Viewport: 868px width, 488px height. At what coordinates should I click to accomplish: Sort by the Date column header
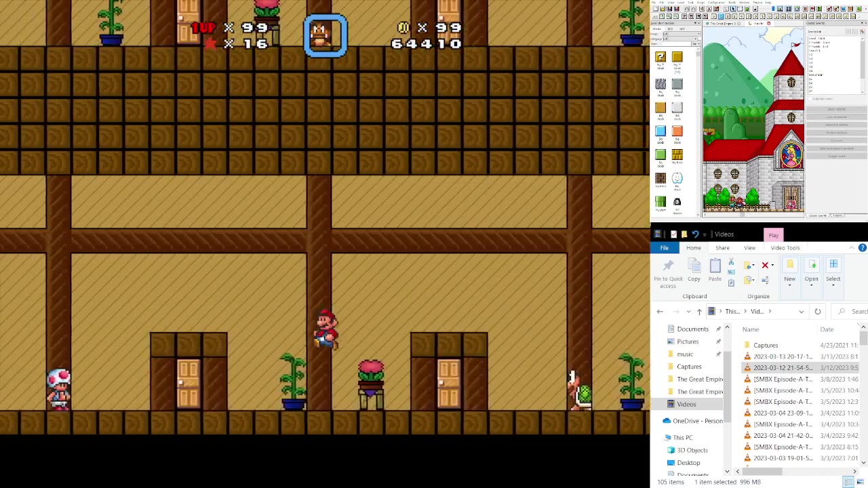coord(827,329)
